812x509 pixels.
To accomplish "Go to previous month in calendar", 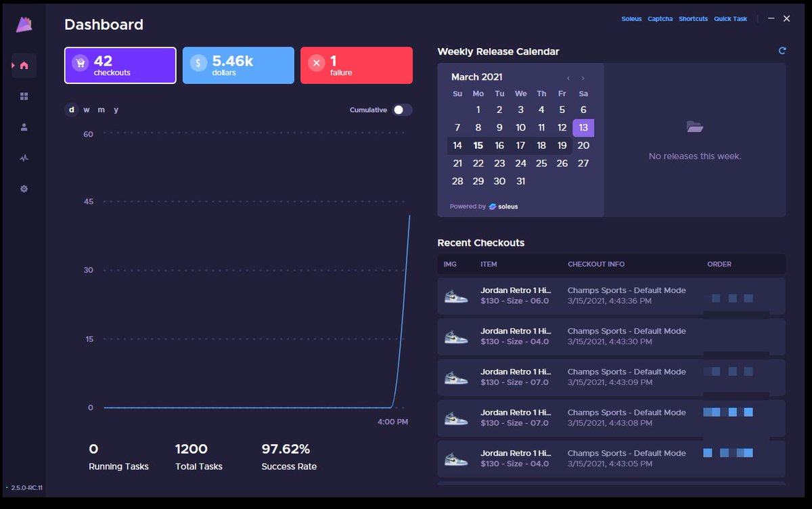I will pos(568,79).
